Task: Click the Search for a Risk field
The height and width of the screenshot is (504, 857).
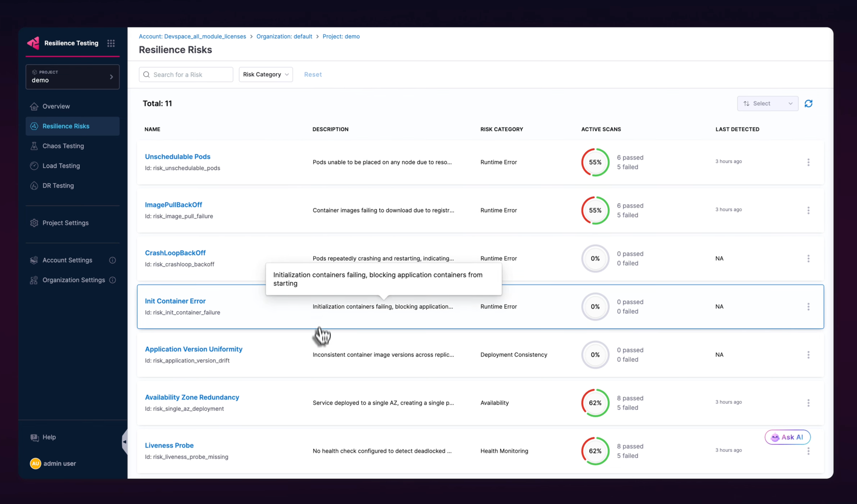Action: pyautogui.click(x=186, y=74)
